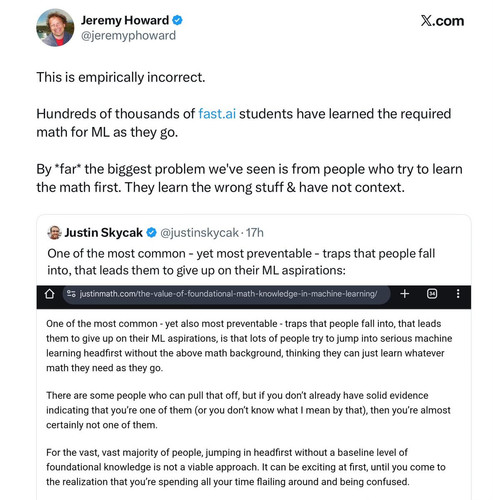Image resolution: width=493 pixels, height=500 pixels.
Task: Open the browser three-dot menu
Action: pos(458,294)
